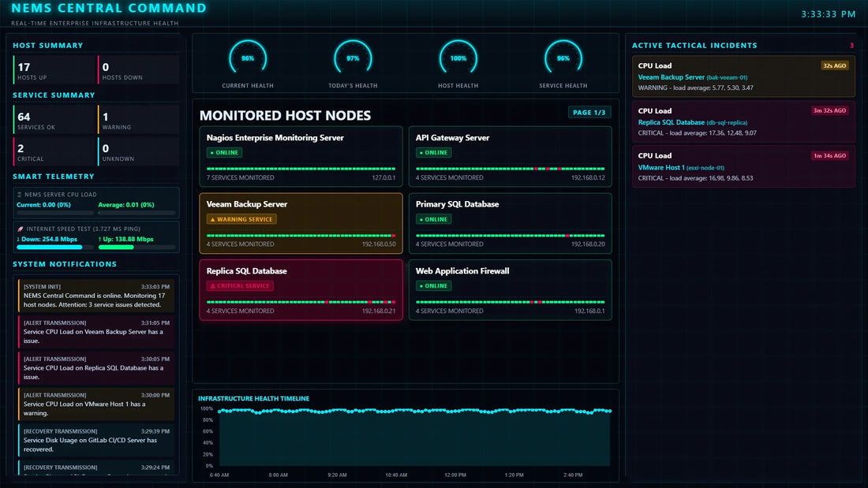868x488 pixels.
Task: Click the Veeam Backup Server incident link
Action: click(x=671, y=77)
